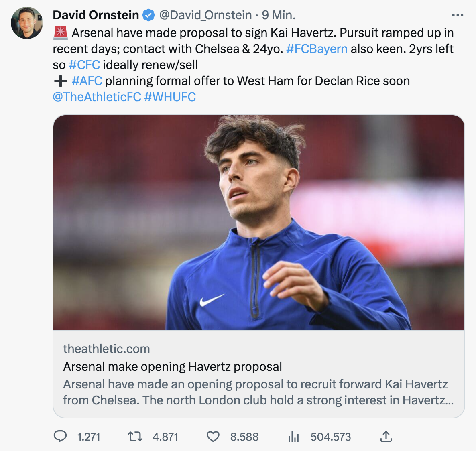Image resolution: width=476 pixels, height=451 pixels.
Task: Open the 'Arsenal make opening Havertz proposal' headline
Action: [173, 367]
